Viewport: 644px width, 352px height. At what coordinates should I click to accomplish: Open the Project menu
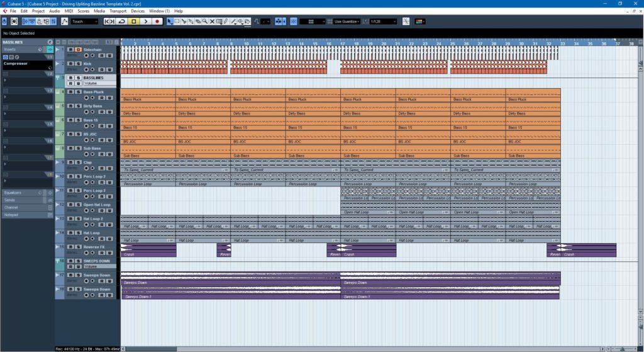point(38,11)
